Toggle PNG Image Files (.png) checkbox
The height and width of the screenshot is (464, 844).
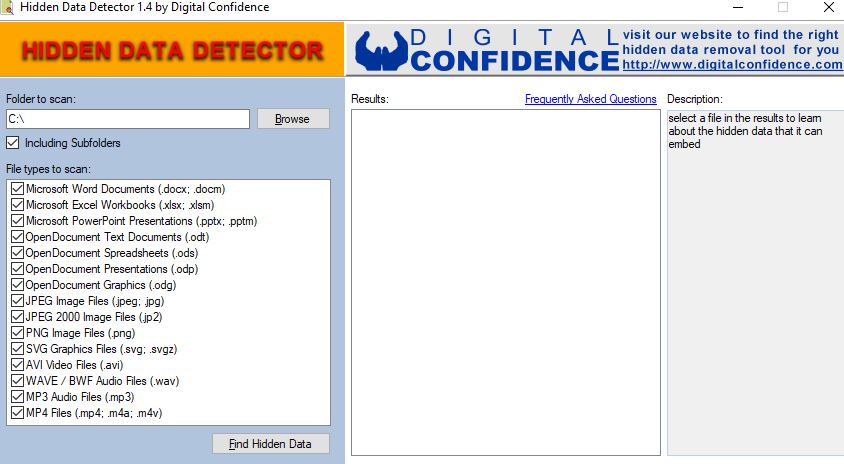17,333
